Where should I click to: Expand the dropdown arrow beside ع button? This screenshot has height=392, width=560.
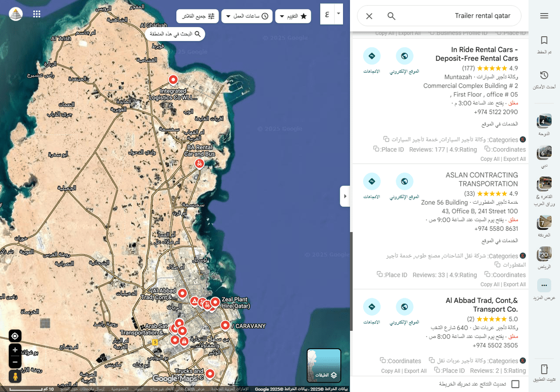(339, 14)
